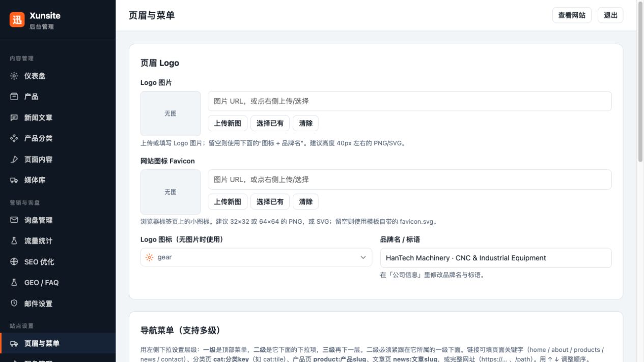Navigate to 产品分类
Image resolution: width=644 pixels, height=362 pixels.
pyautogui.click(x=58, y=138)
